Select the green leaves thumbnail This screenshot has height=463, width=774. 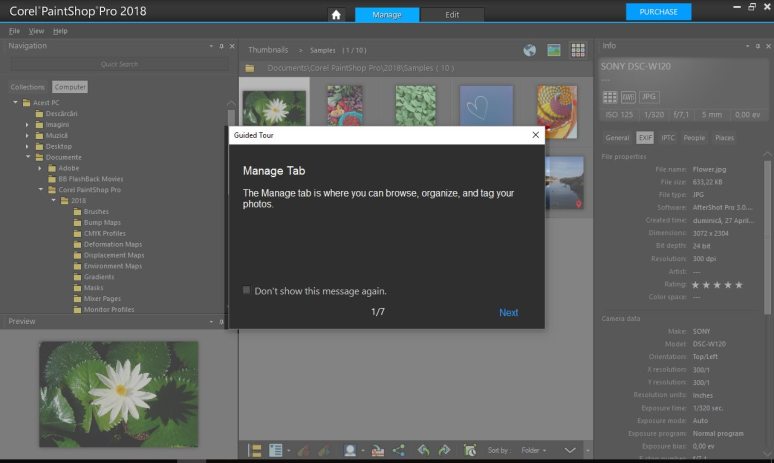(416, 106)
